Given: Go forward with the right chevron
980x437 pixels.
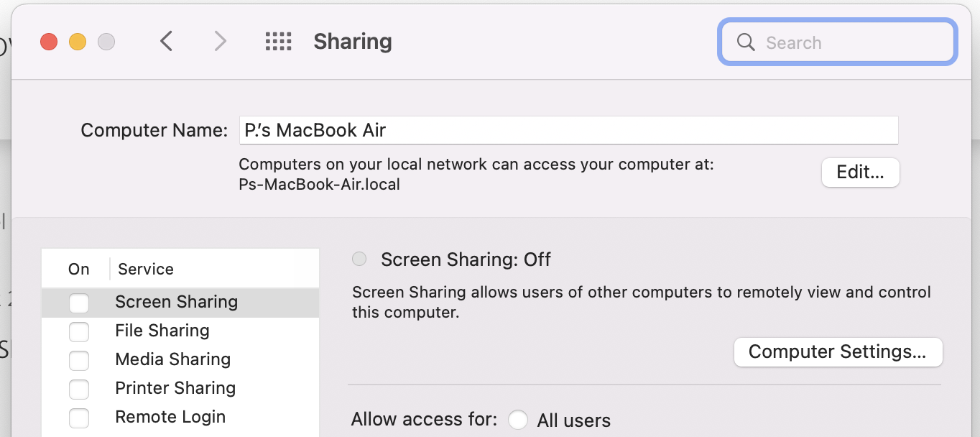Looking at the screenshot, I should (221, 42).
